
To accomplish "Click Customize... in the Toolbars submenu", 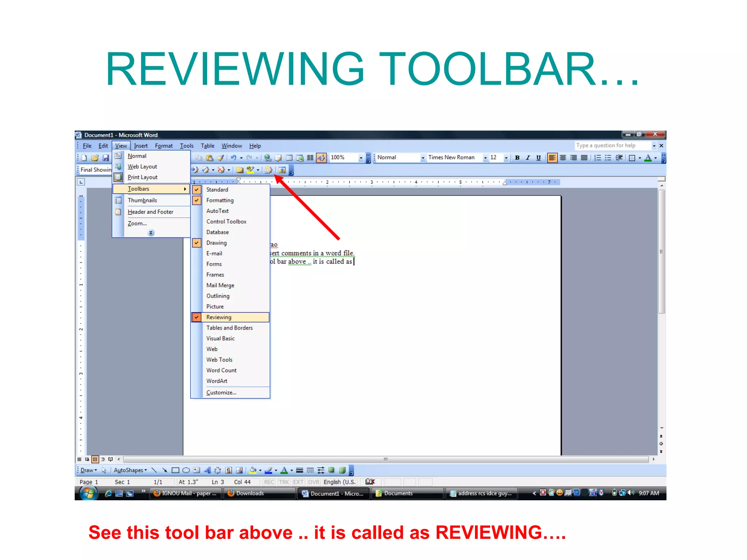I will pyautogui.click(x=231, y=393).
